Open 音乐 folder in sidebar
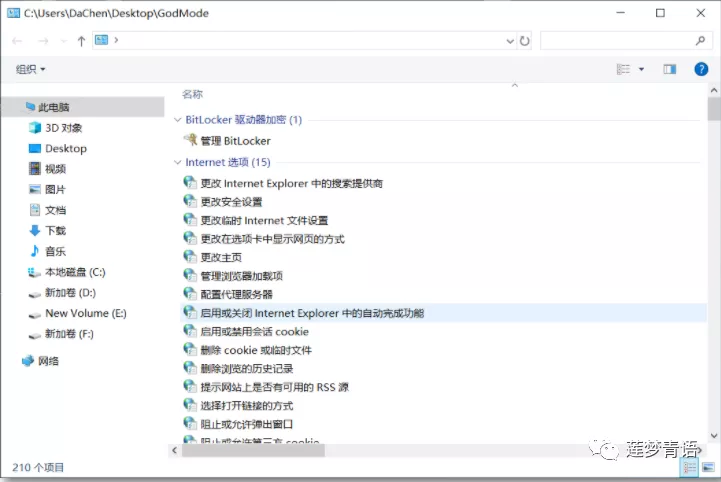Viewport: 721px width, 482px height. click(47, 251)
